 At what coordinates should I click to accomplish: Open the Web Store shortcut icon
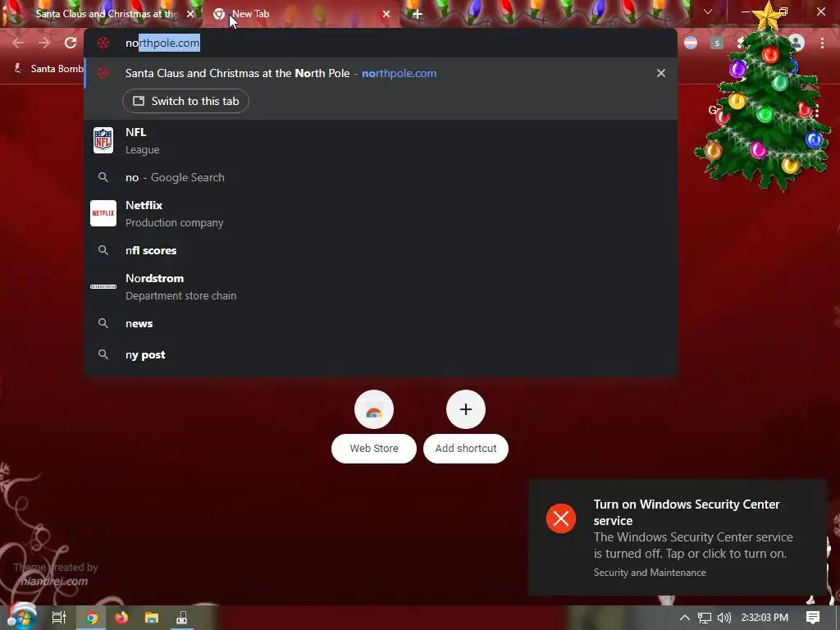(x=374, y=410)
